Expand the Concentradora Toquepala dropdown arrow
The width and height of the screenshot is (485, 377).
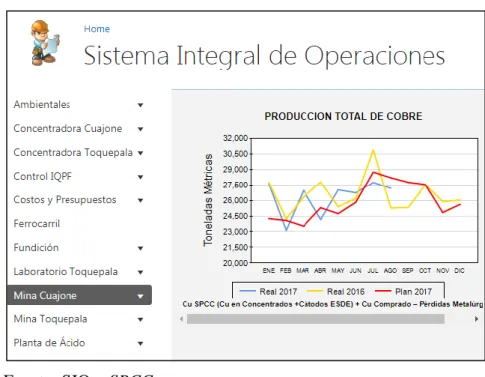coord(140,153)
